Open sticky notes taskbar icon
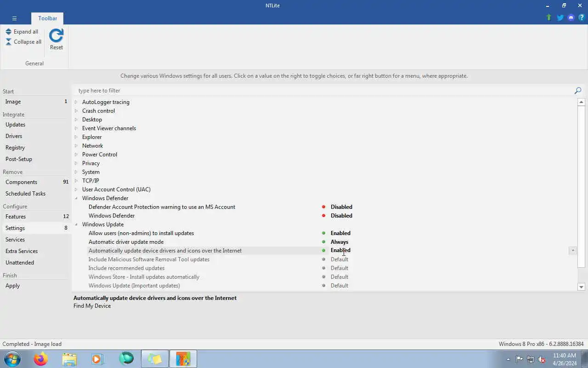The image size is (588, 368). pos(155,359)
